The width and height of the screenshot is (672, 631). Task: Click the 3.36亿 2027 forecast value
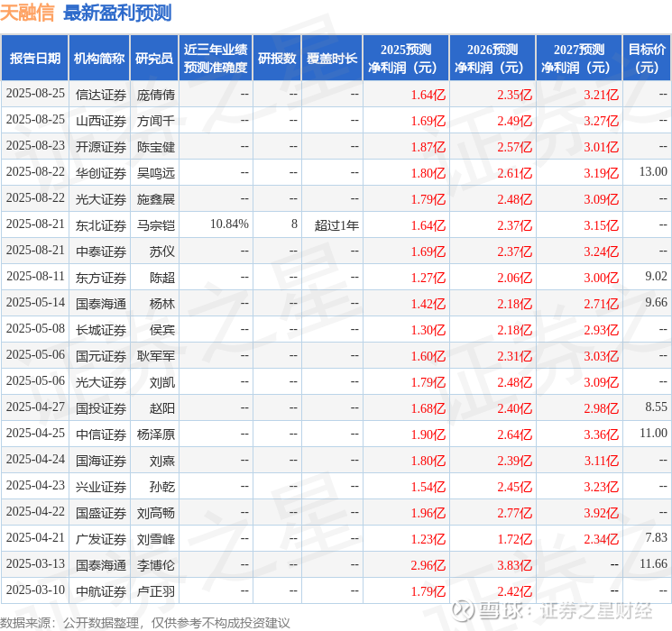601,434
